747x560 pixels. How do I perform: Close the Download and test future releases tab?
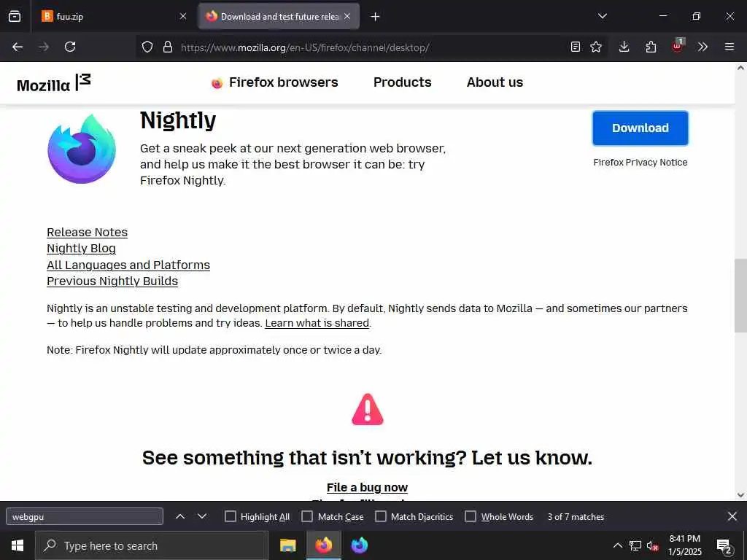coord(347,16)
